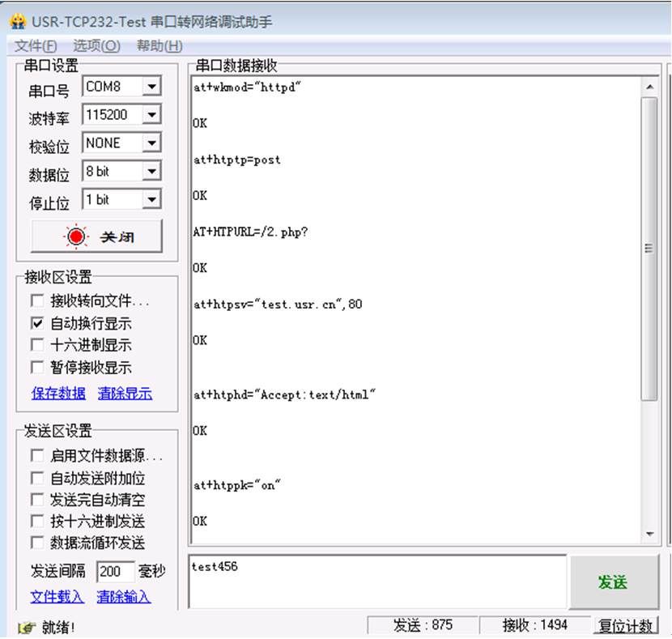Toggle 十六进制显示 checkbox
The image size is (672, 639).
(x=37, y=345)
